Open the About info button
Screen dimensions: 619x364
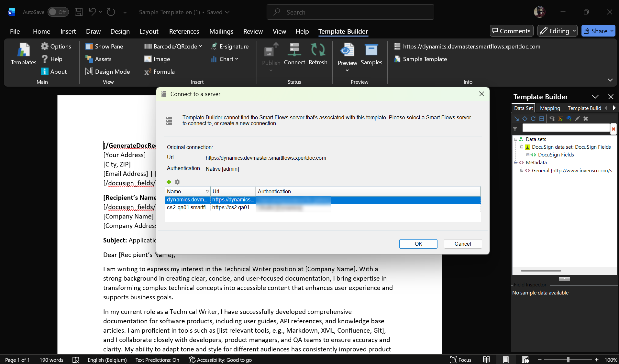coord(54,71)
